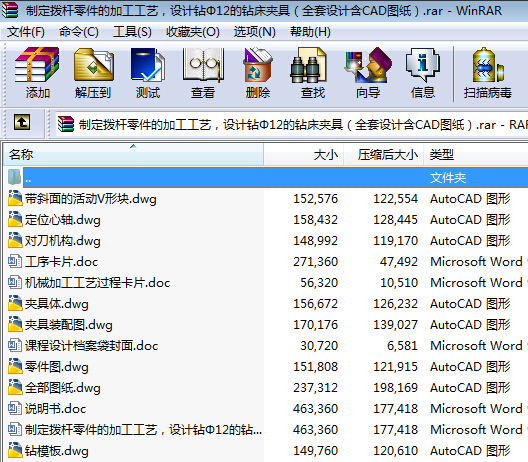
Task: Click Word icon of 说明书.doc
Action: [x=15, y=408]
